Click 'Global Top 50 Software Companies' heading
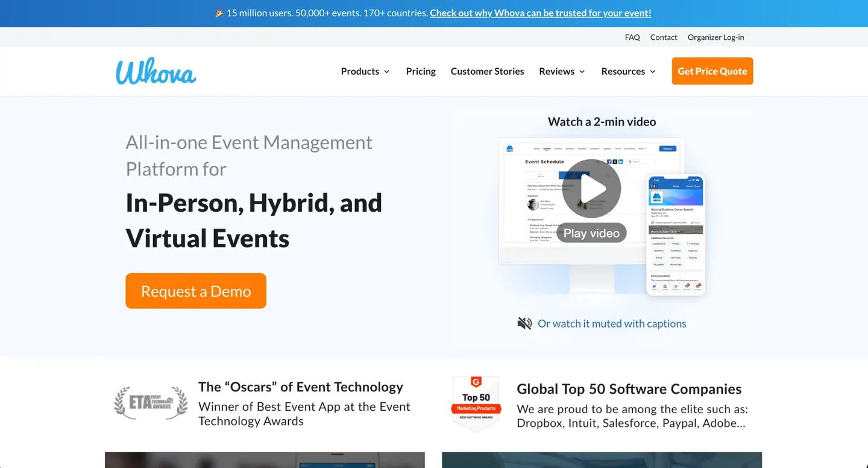This screenshot has height=468, width=868. [x=629, y=389]
